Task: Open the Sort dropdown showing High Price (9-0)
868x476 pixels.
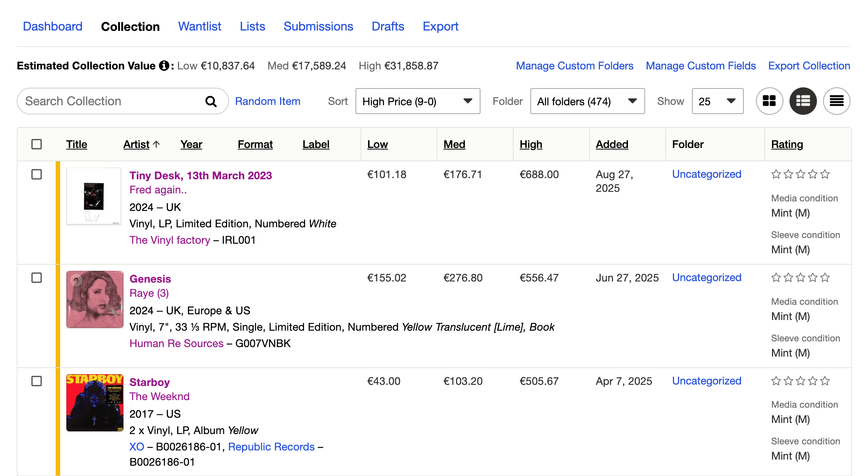Action: [x=418, y=101]
